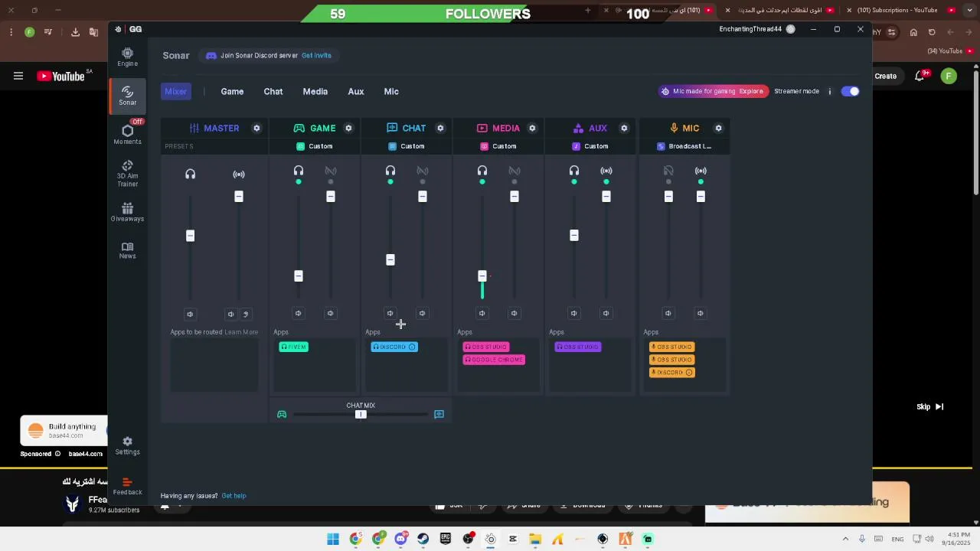Open the YouTube hamburger menu

tap(18, 76)
